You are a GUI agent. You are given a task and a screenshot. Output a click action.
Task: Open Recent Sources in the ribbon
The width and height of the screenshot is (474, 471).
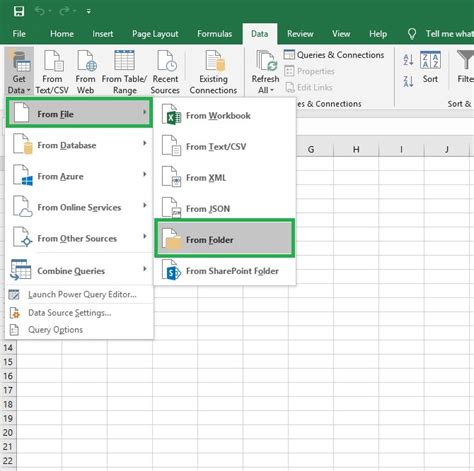pos(165,71)
